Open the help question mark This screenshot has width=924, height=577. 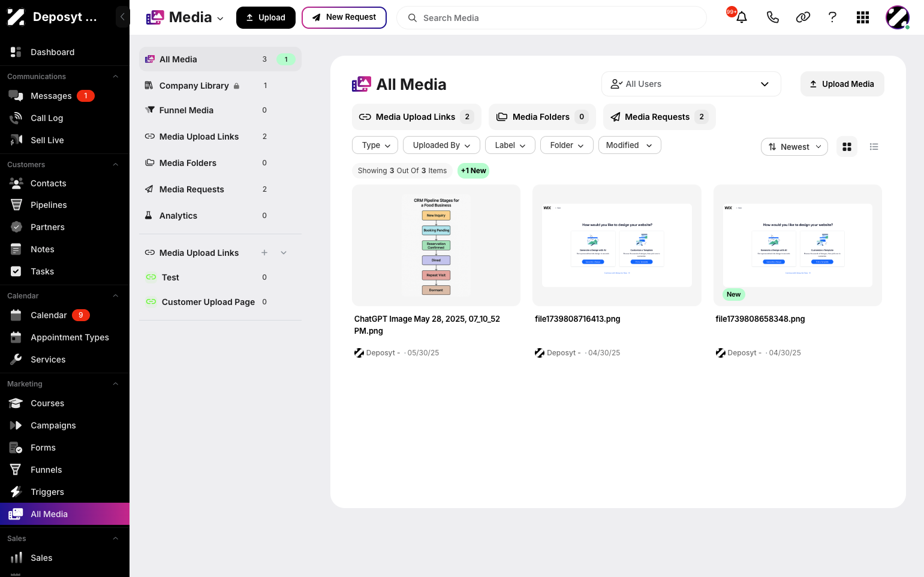click(832, 17)
